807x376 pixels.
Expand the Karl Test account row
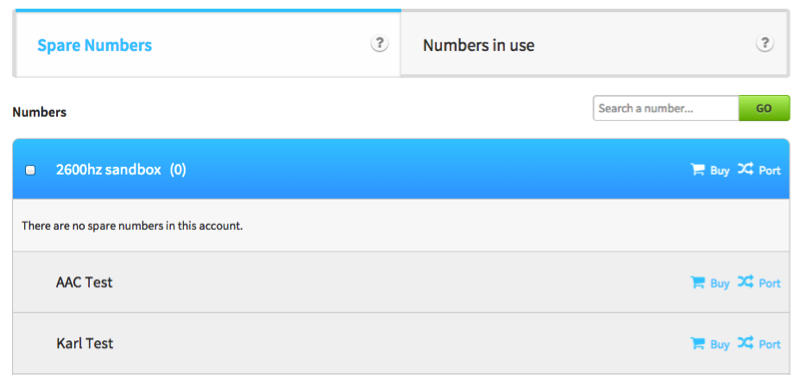tap(401, 343)
